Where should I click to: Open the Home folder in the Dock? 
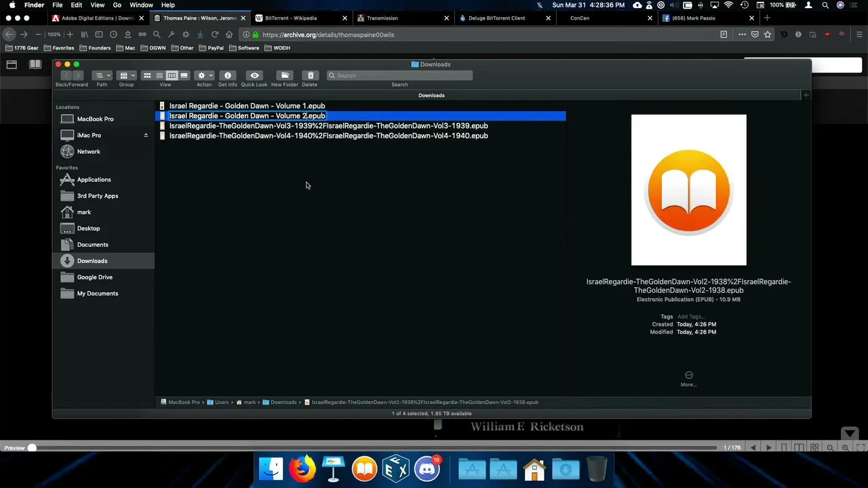click(x=534, y=468)
